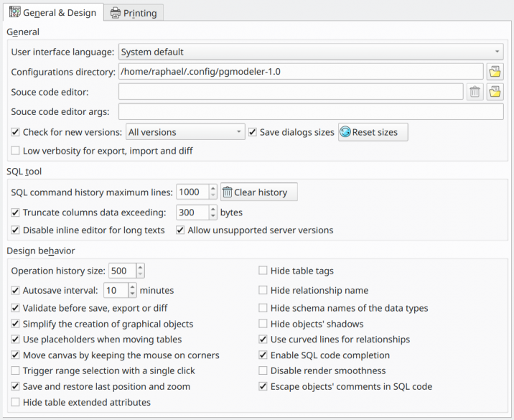Click the printer icon on Printing tab
The height and width of the screenshot is (420, 514).
click(x=116, y=13)
